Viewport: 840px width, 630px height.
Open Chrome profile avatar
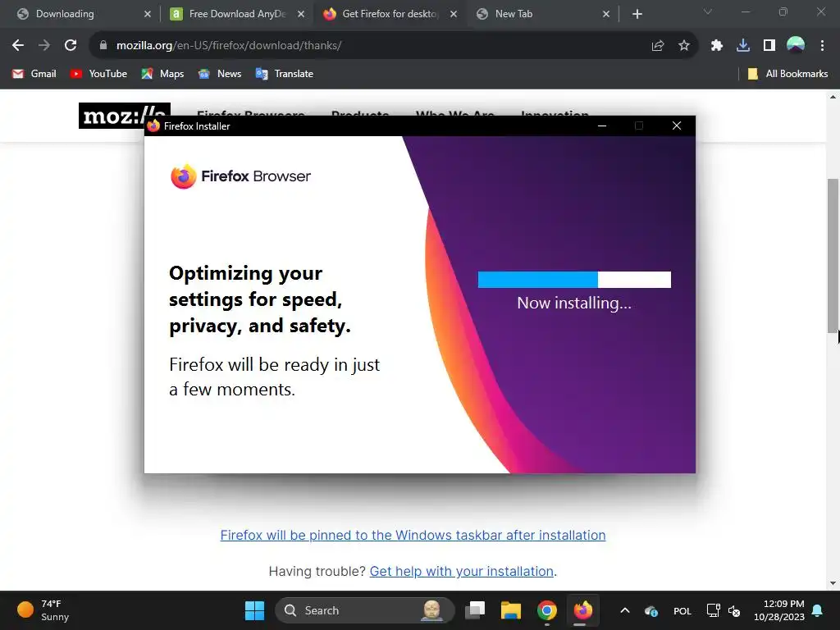click(x=795, y=45)
